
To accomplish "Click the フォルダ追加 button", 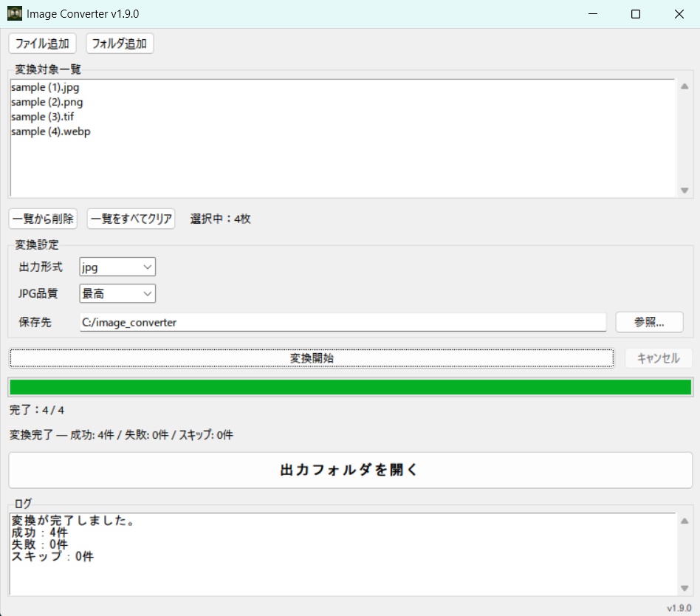I will point(120,44).
